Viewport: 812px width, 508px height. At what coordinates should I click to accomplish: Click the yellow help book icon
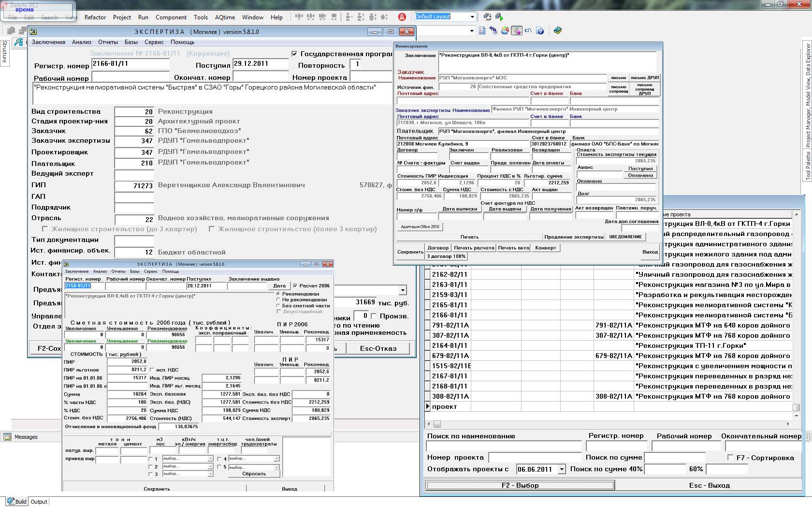coord(558,30)
